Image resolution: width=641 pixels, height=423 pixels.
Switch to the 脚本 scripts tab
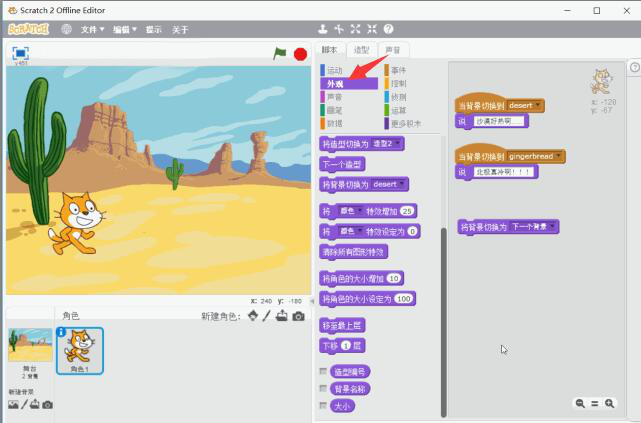pyautogui.click(x=329, y=49)
